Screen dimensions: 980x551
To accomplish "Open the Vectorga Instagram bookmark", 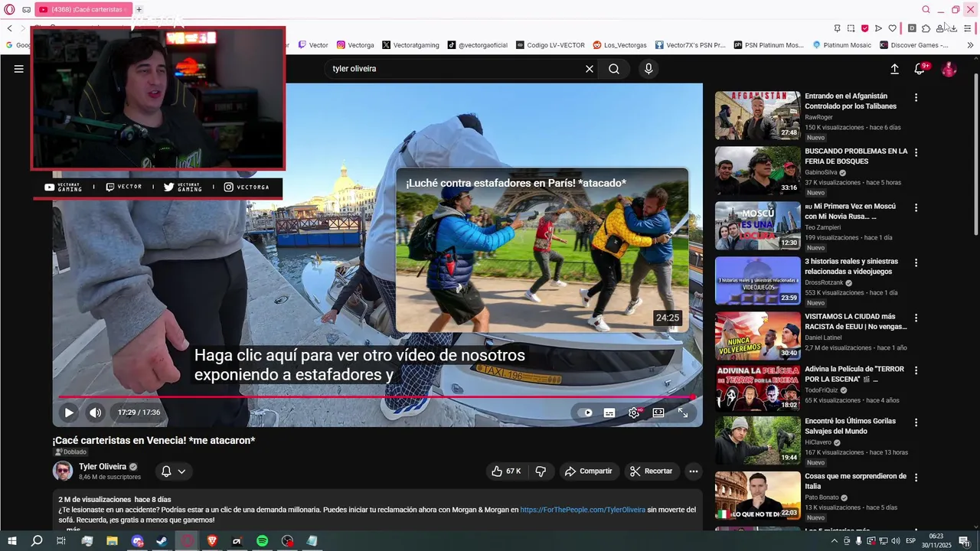I will click(x=356, y=45).
